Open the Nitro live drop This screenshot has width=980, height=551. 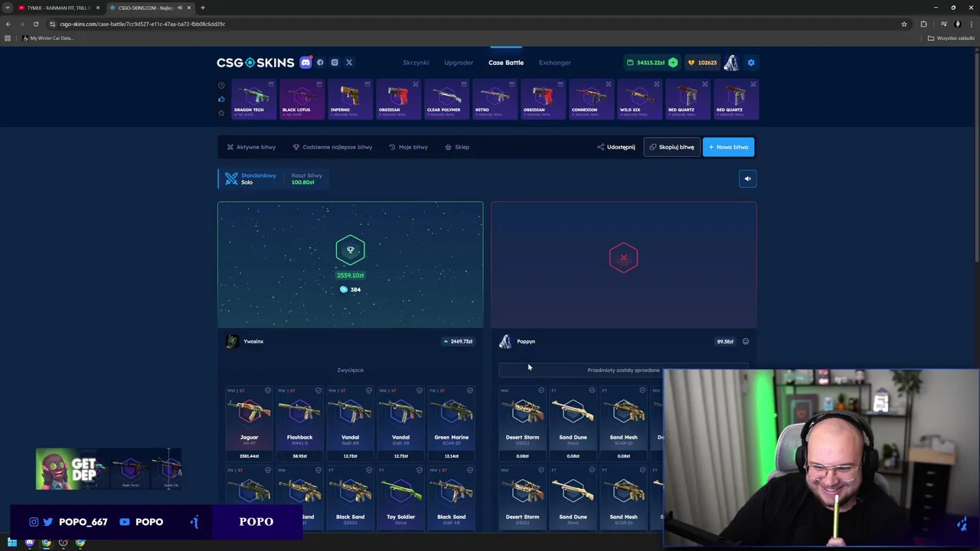(x=495, y=99)
